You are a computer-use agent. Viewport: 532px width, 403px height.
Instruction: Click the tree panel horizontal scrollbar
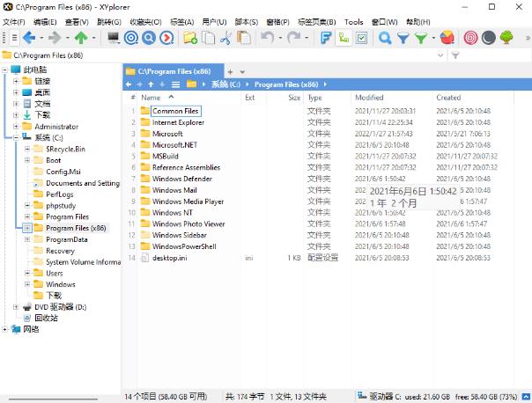pyautogui.click(x=53, y=399)
